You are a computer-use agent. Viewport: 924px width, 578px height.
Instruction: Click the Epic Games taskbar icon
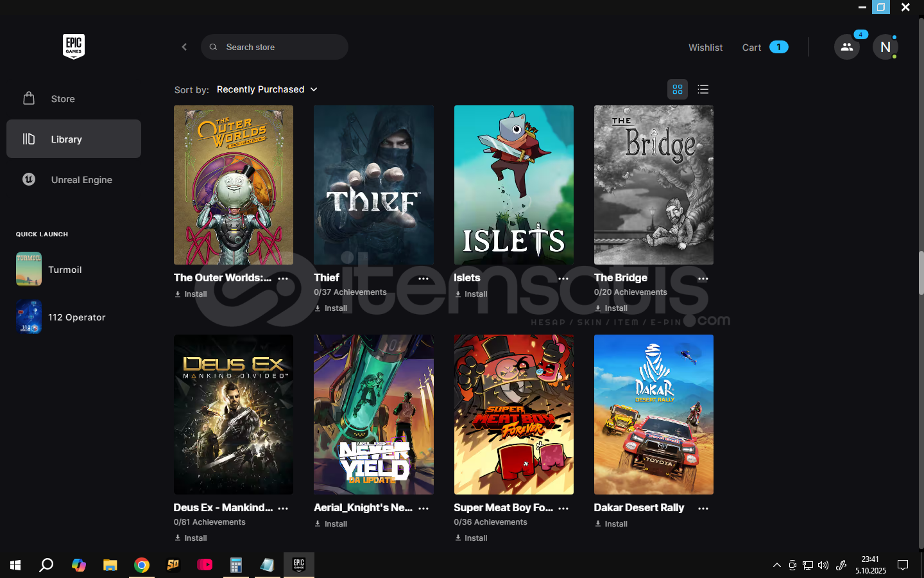[299, 565]
